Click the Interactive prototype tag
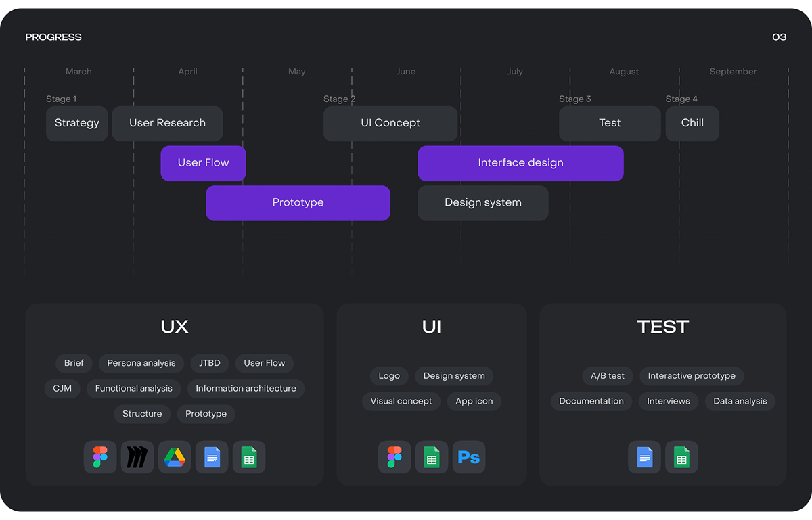Image resolution: width=812 pixels, height=520 pixels. point(691,376)
